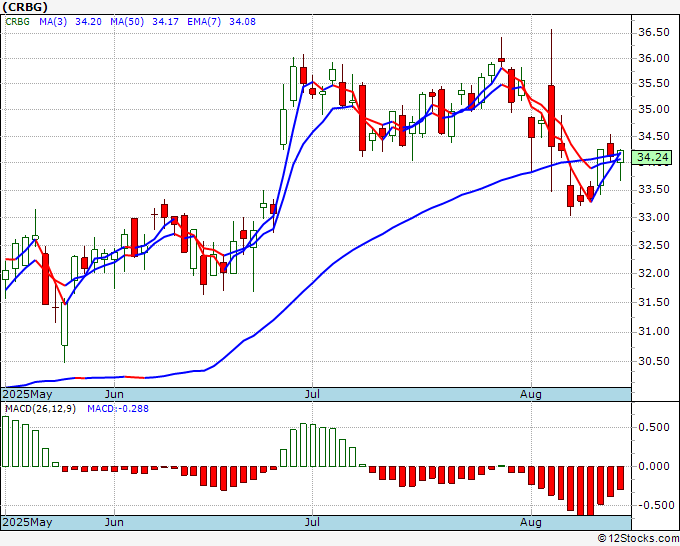Click the 36.00 price axis label
This screenshot has height=546, width=680.
[x=654, y=58]
